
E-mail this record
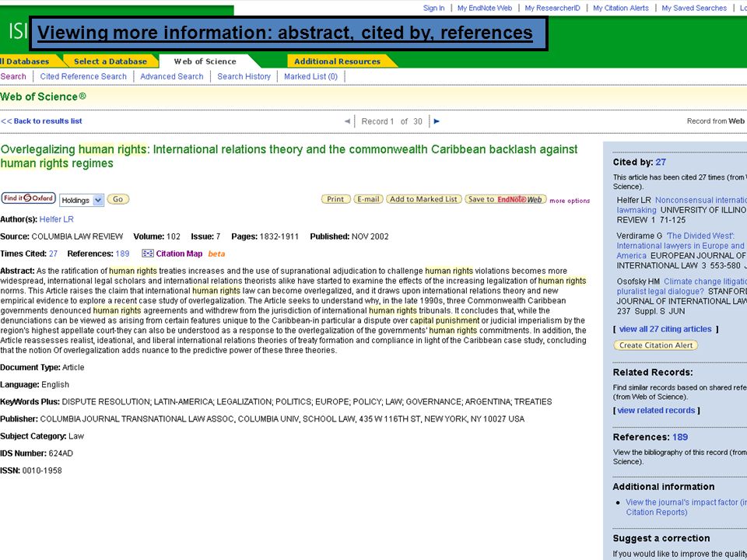(x=368, y=199)
